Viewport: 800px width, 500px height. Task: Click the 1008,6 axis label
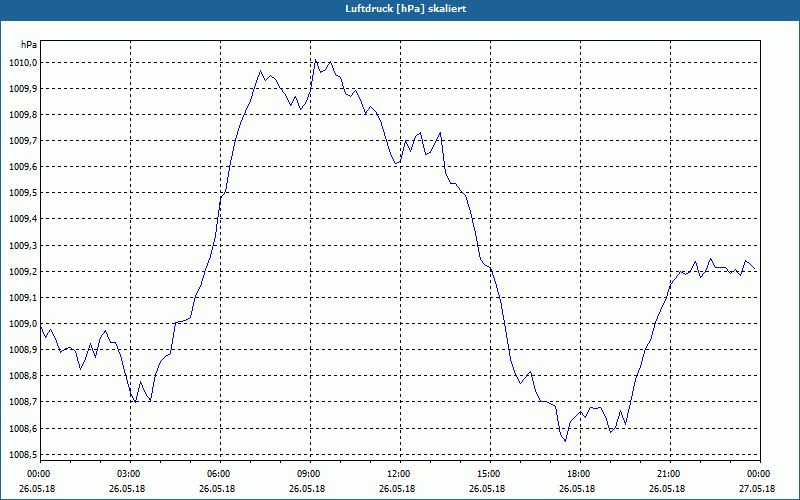point(23,428)
